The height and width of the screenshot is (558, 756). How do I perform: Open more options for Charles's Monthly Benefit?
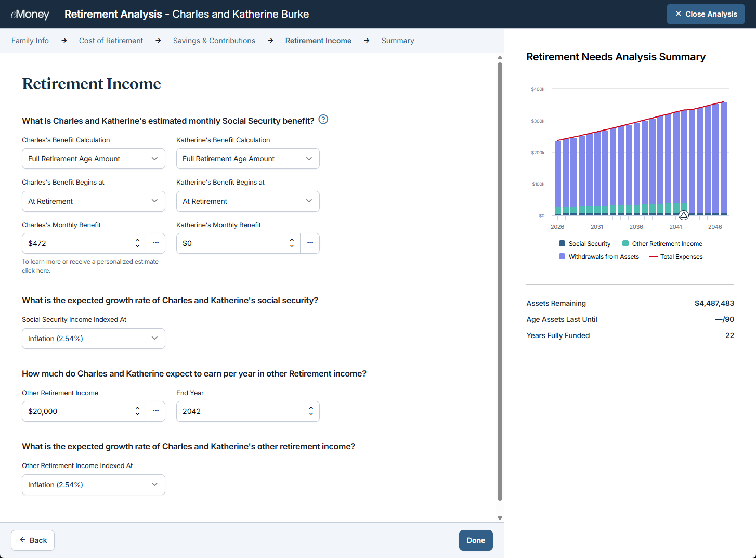click(155, 243)
